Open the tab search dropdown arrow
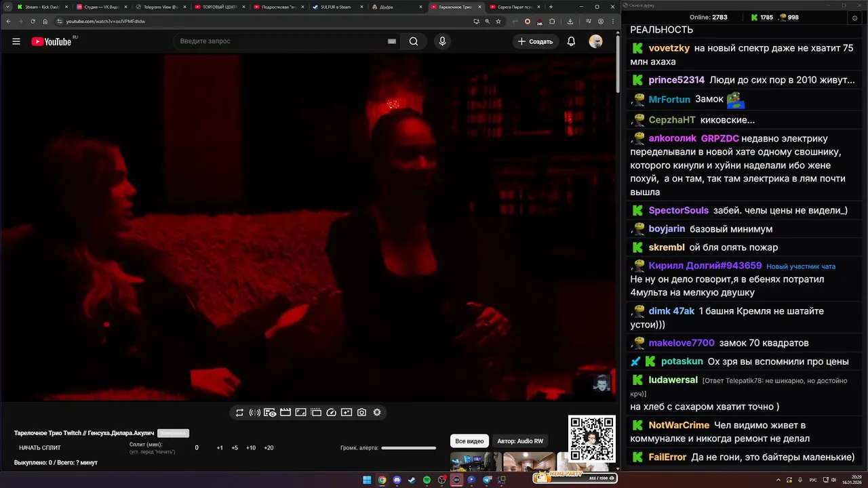This screenshot has width=868, height=488. [x=7, y=7]
